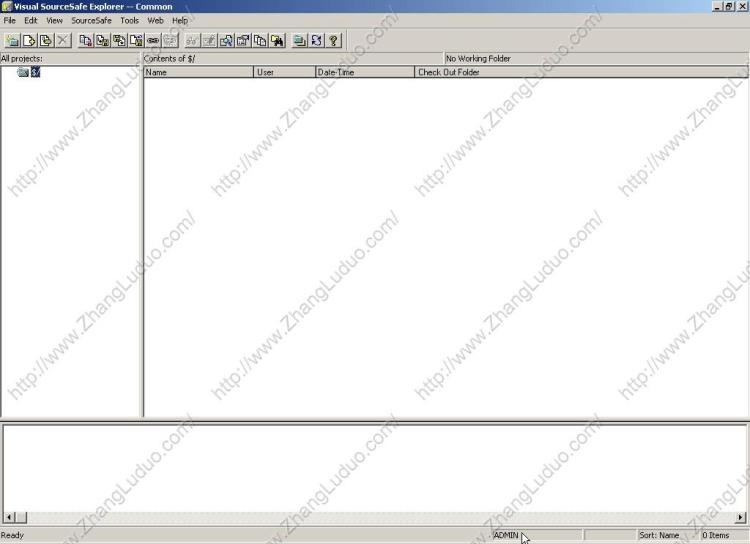The width and height of the screenshot is (750, 544).
Task: Click the output pane left scroll arrow
Action: coord(9,517)
